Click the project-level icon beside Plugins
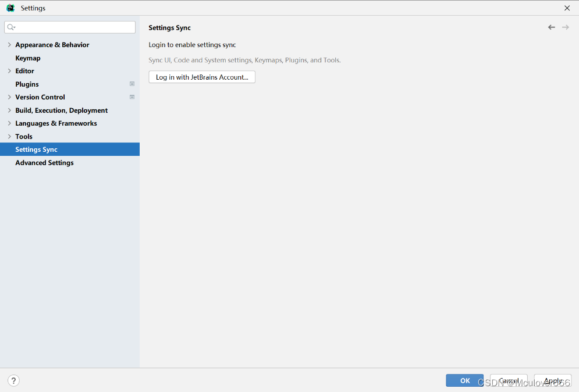The width and height of the screenshot is (579, 392). (132, 84)
